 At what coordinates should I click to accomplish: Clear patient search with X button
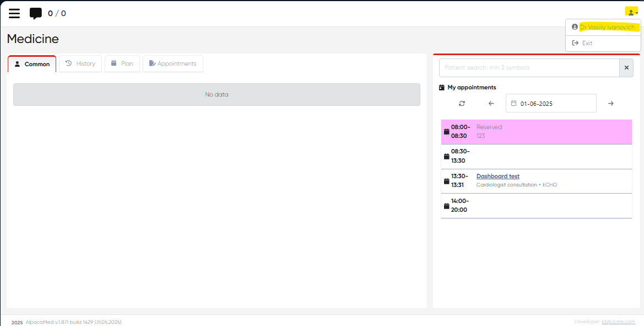(x=626, y=68)
